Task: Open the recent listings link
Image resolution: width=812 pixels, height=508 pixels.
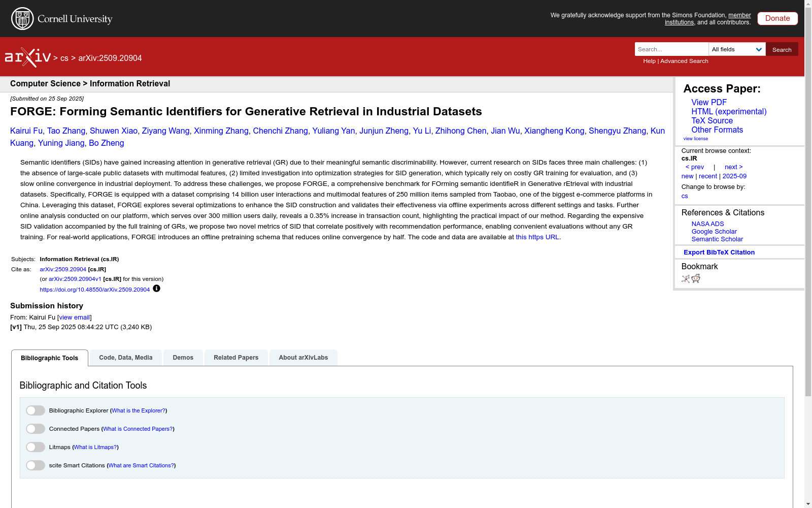Action: (x=708, y=176)
